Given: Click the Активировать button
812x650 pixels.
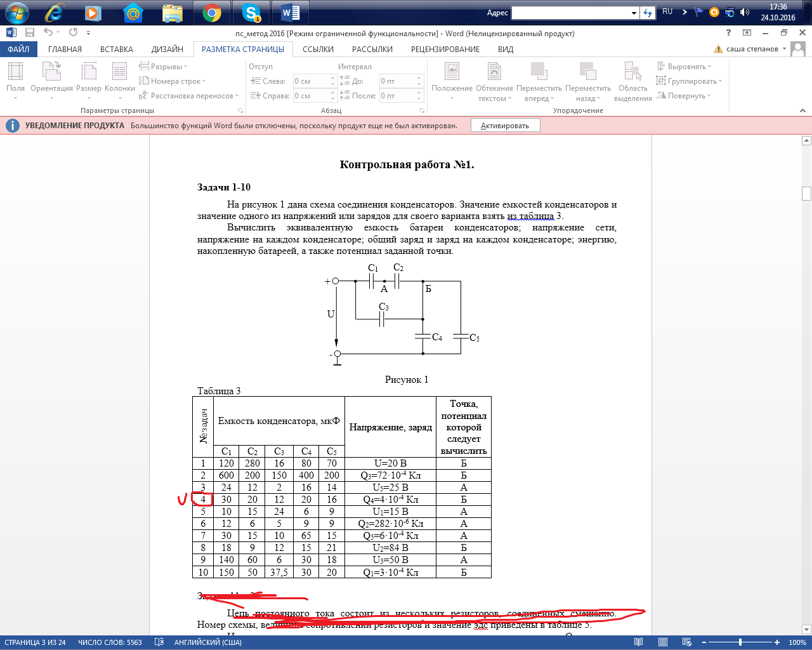Looking at the screenshot, I should (505, 126).
